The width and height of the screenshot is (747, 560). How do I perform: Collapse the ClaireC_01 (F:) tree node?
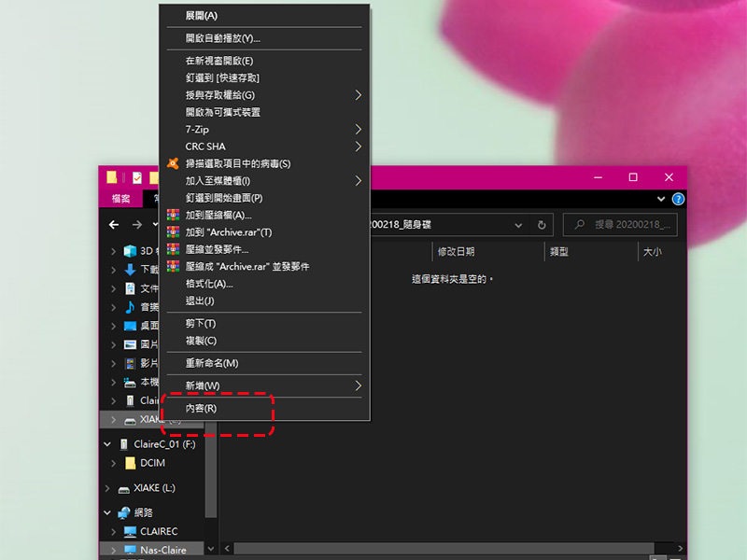point(107,444)
